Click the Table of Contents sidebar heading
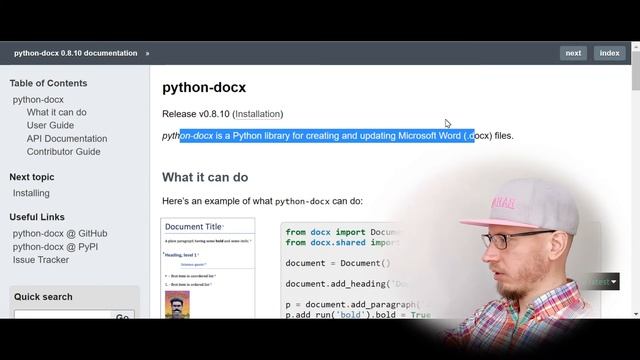This screenshot has height=360, width=640. pyautogui.click(x=48, y=83)
